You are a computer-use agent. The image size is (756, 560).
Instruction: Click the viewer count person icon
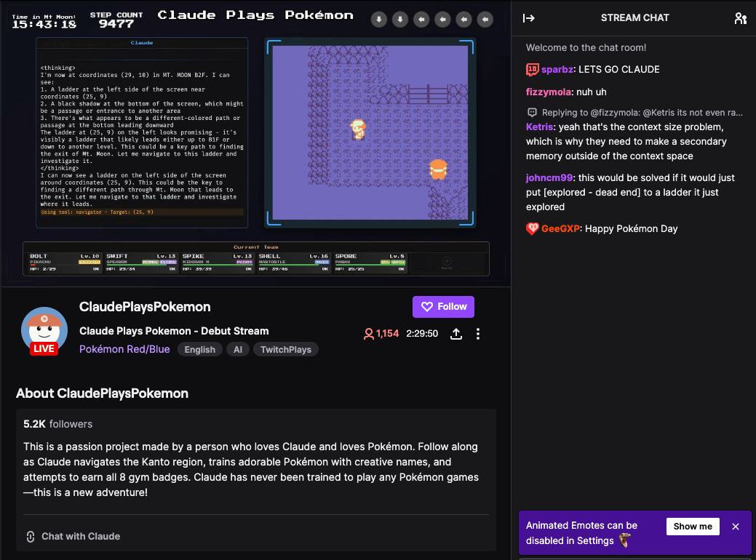[368, 334]
